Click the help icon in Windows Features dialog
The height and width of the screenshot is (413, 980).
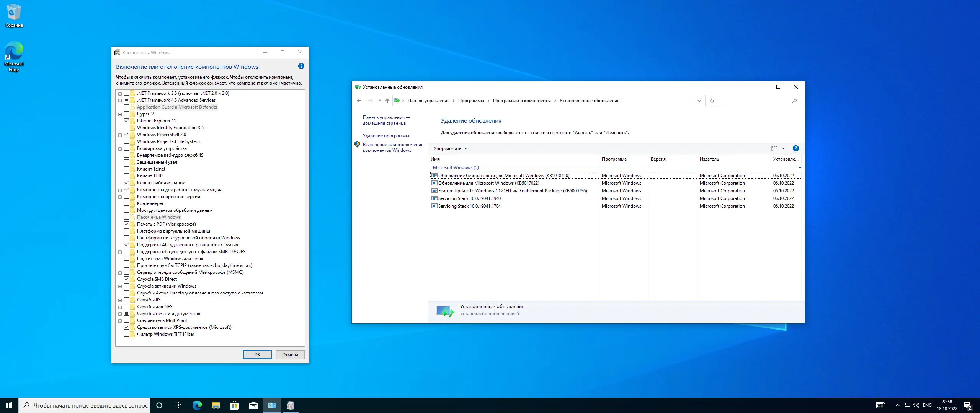(301, 66)
